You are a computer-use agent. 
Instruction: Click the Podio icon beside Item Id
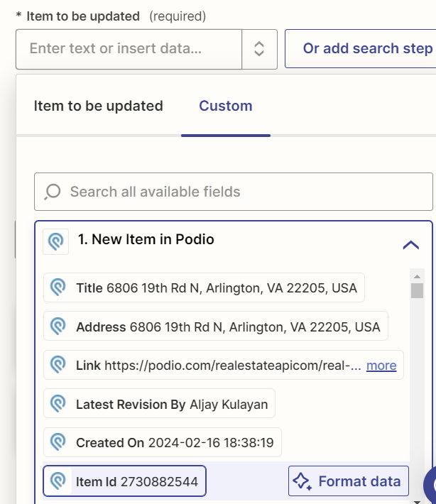(x=58, y=481)
